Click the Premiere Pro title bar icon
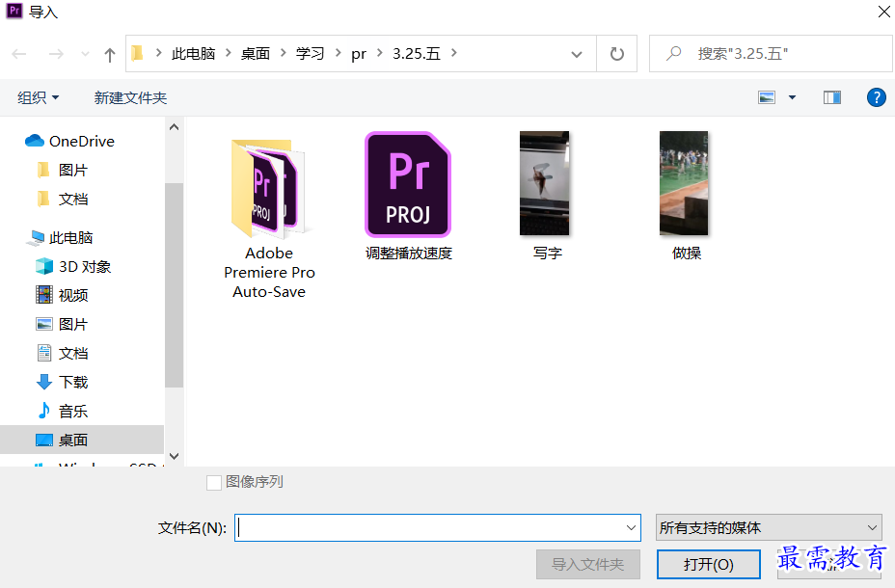Screen dimensions: 895x588 [x=14, y=11]
